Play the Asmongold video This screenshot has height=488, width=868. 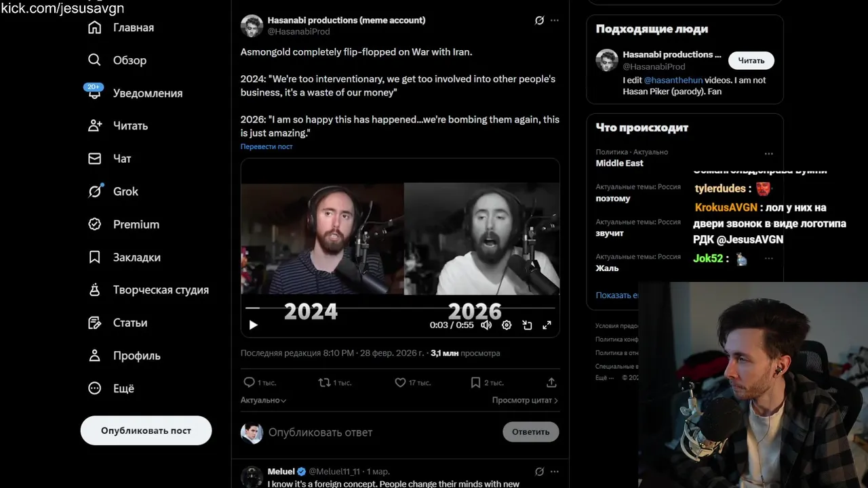click(254, 325)
